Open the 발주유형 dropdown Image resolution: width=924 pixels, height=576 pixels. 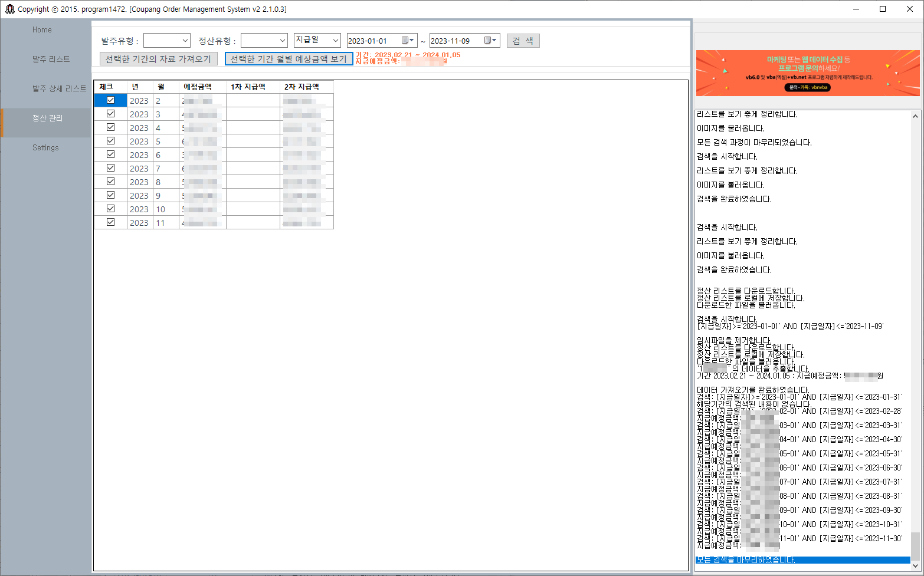pyautogui.click(x=167, y=40)
